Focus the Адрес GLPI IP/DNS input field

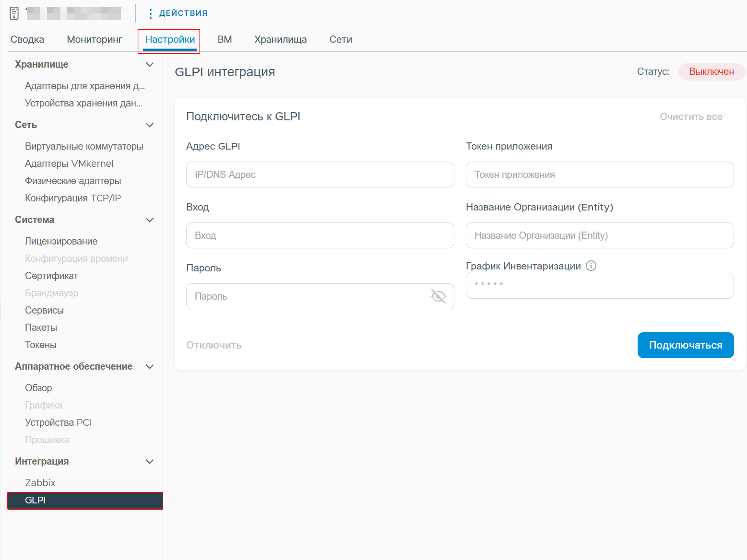point(320,175)
